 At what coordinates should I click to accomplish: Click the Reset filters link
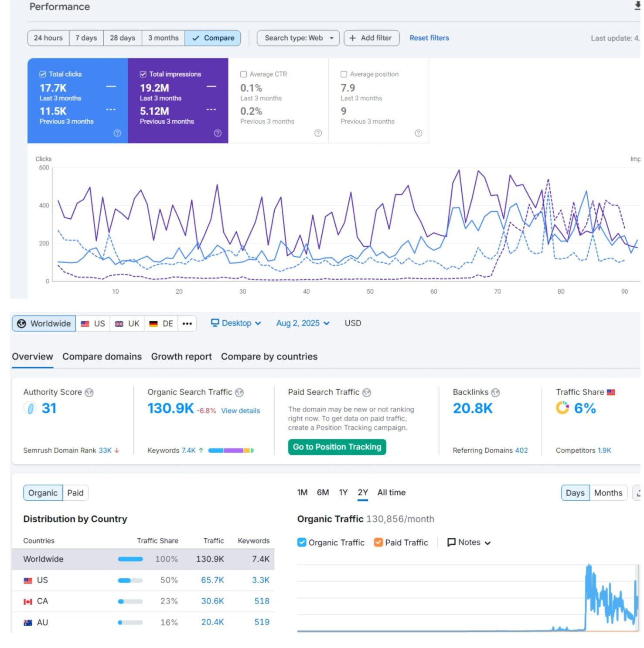429,38
